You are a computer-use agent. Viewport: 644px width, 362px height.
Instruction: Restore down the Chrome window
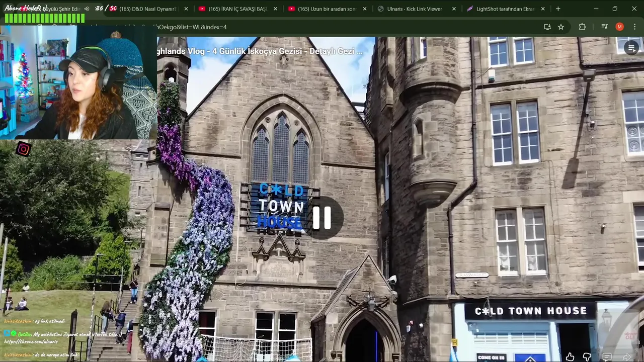(615, 9)
